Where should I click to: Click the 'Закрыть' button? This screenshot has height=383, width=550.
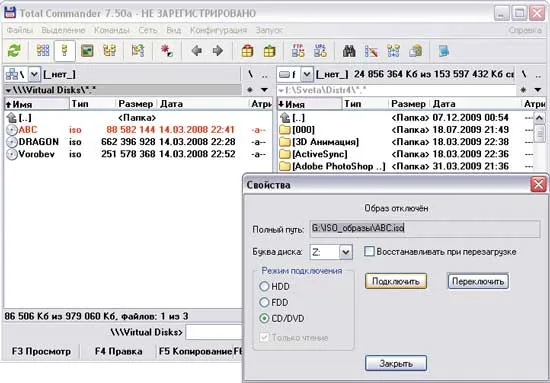point(396,363)
